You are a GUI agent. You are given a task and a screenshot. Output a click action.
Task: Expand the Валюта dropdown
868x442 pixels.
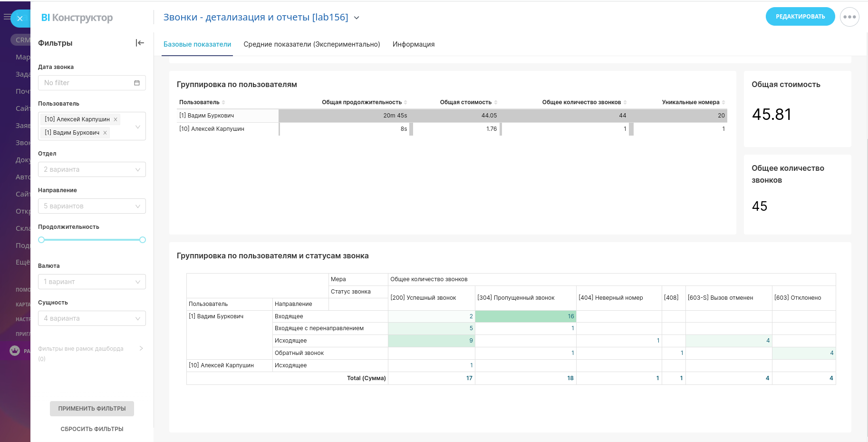click(x=92, y=282)
